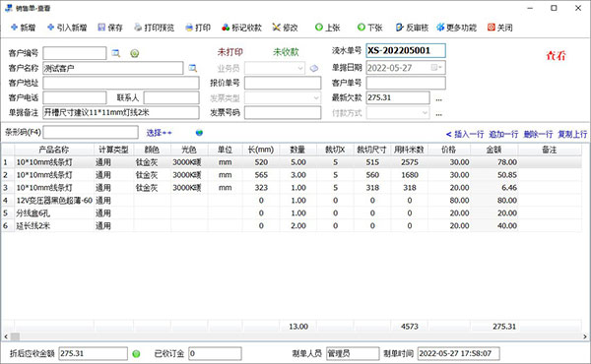This screenshot has width=591, height=364.
Task: Click the 金额 column header
Action: click(494, 150)
